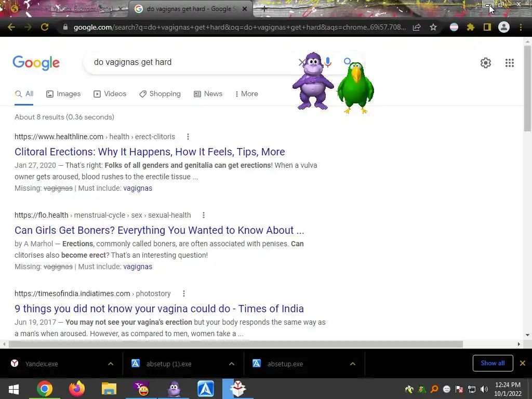Click the horizontal scrollbar thumb
This screenshot has height=399, width=532.
coord(236,344)
